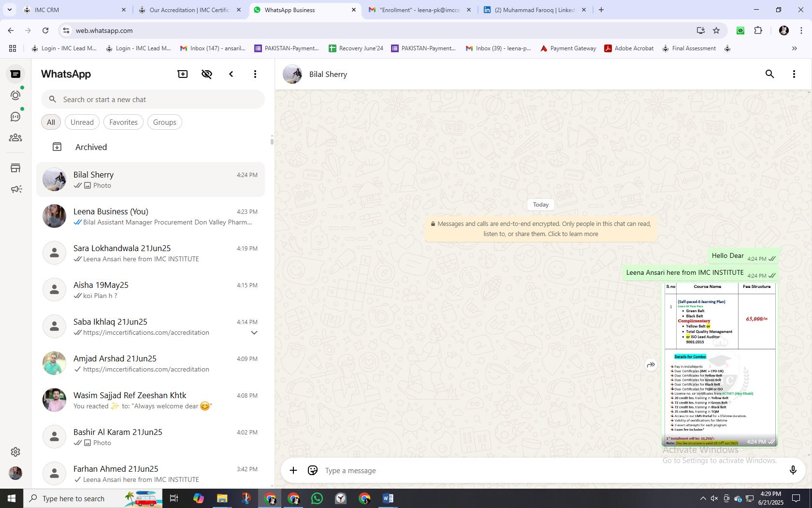Viewport: 812px width, 508px height.
Task: Filter chats by Favorites
Action: click(x=123, y=122)
